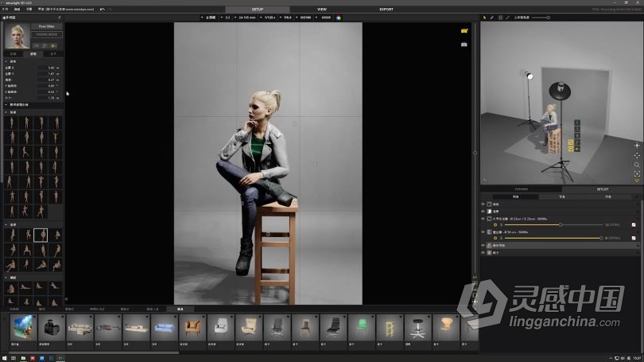
Task: Select the highlighted sitting pose thumbnail
Action: (41, 235)
